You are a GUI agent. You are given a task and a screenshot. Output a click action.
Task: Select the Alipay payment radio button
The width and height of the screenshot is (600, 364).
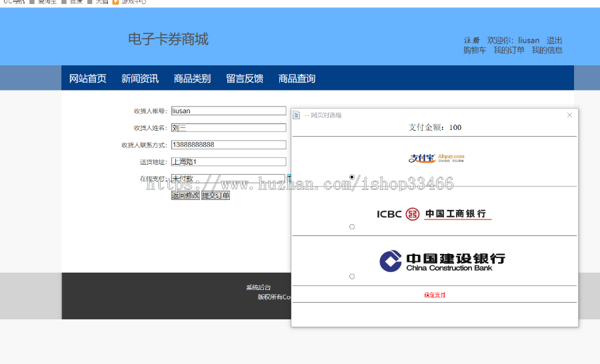[351, 177]
